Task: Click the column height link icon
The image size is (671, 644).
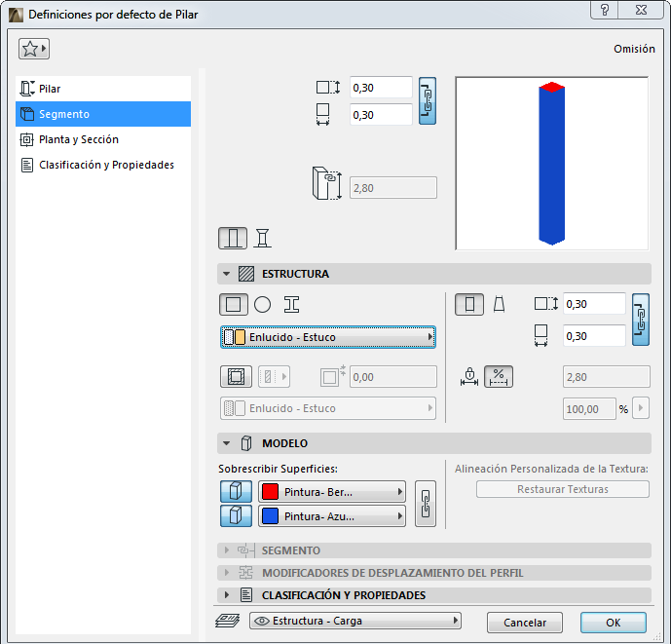Action: click(x=327, y=183)
